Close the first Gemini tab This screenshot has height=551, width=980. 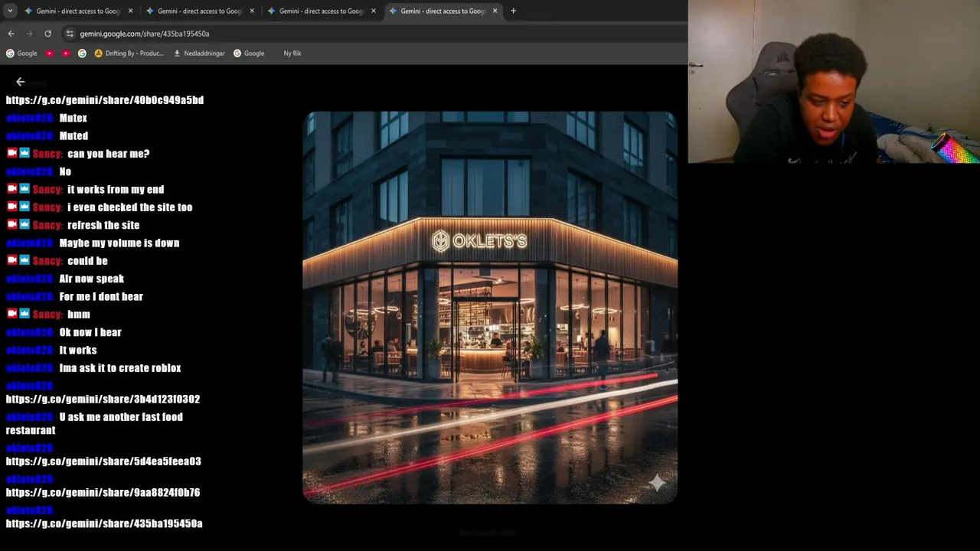(x=130, y=11)
